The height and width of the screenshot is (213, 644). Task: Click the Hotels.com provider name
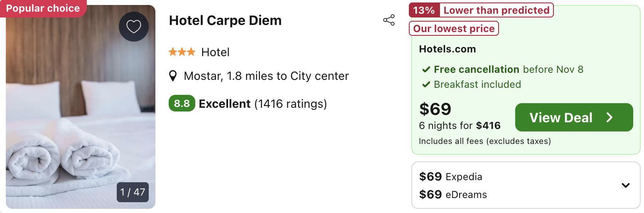pyautogui.click(x=447, y=49)
